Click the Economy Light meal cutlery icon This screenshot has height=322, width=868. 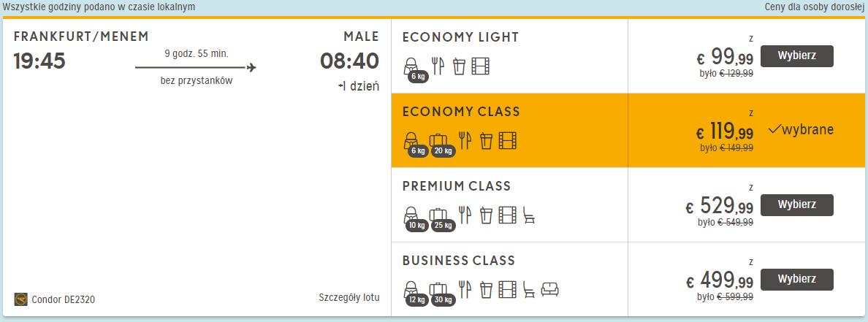coord(438,66)
